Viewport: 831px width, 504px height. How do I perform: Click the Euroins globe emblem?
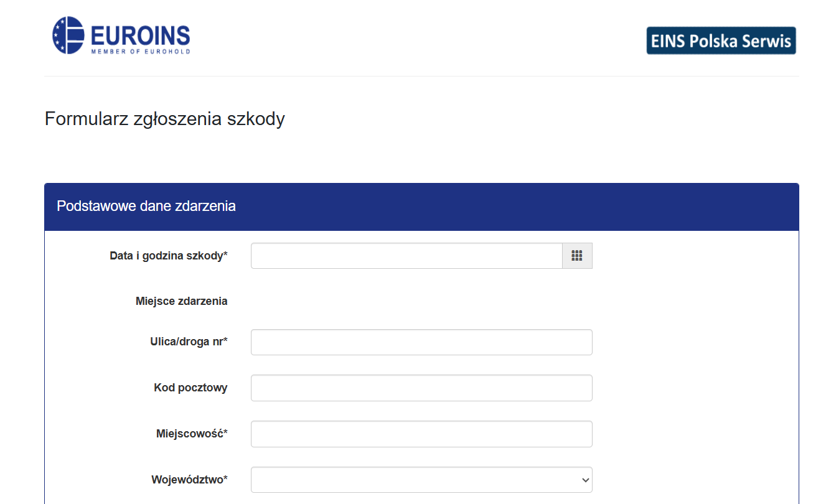68,35
